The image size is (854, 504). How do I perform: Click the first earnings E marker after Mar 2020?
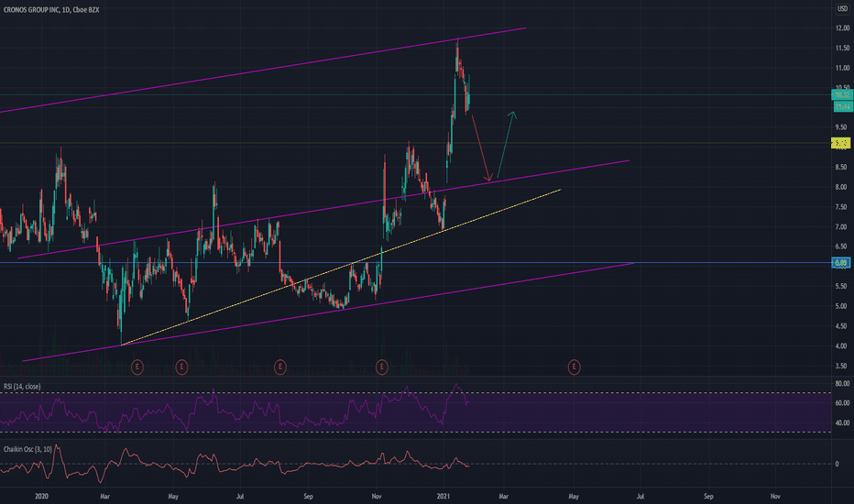[x=137, y=367]
